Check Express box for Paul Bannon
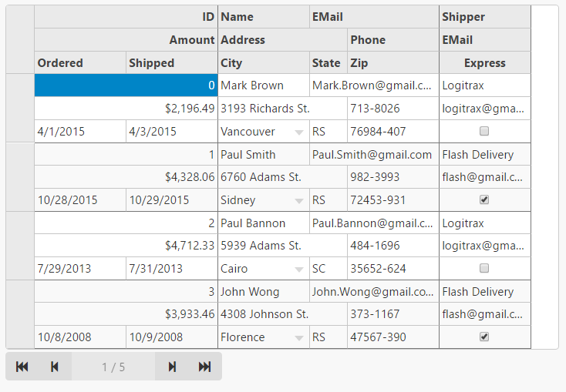The image size is (566, 392). pyautogui.click(x=484, y=269)
